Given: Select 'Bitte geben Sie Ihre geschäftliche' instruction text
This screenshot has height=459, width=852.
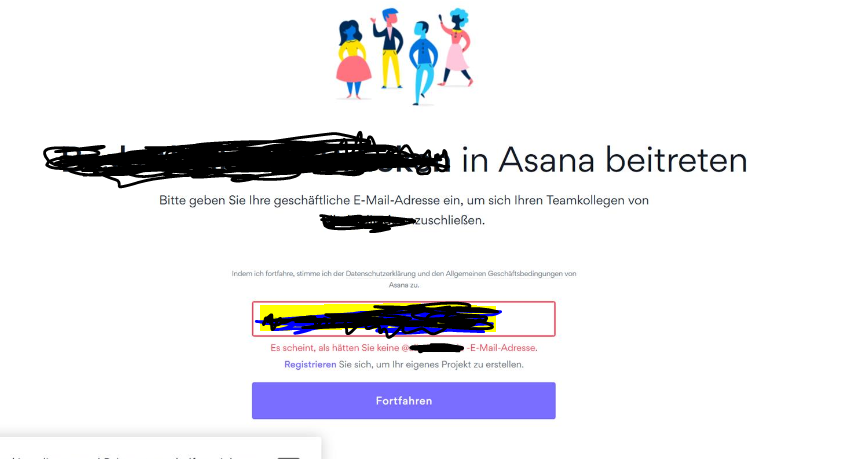Looking at the screenshot, I should (255, 200).
